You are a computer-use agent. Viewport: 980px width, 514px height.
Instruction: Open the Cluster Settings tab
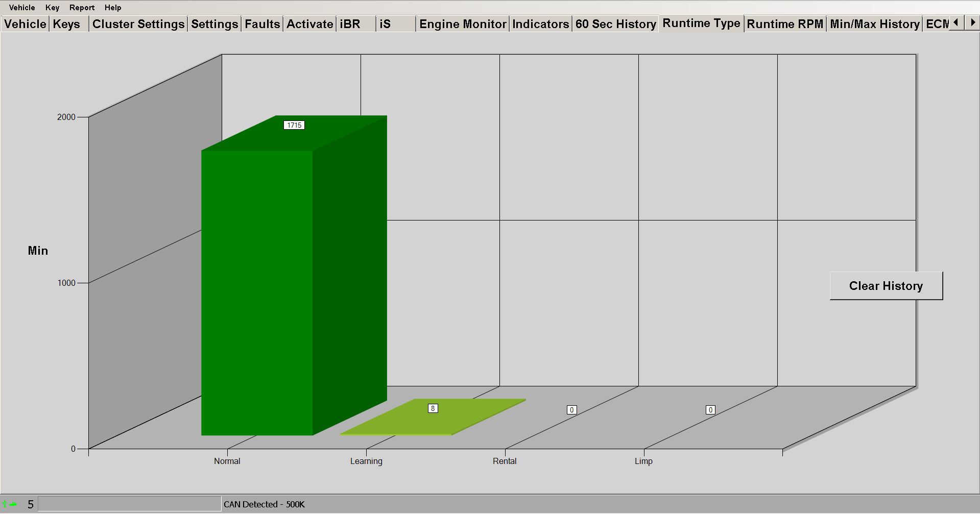tap(138, 24)
